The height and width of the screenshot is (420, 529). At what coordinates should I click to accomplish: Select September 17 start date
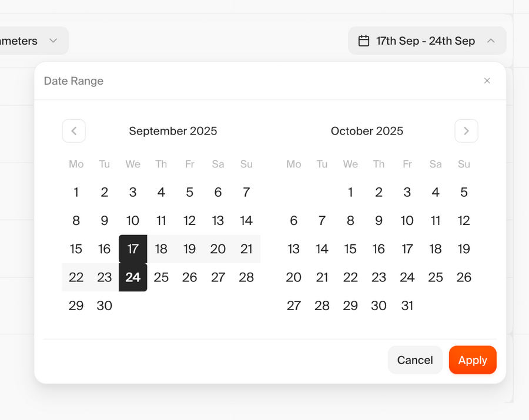(x=133, y=249)
